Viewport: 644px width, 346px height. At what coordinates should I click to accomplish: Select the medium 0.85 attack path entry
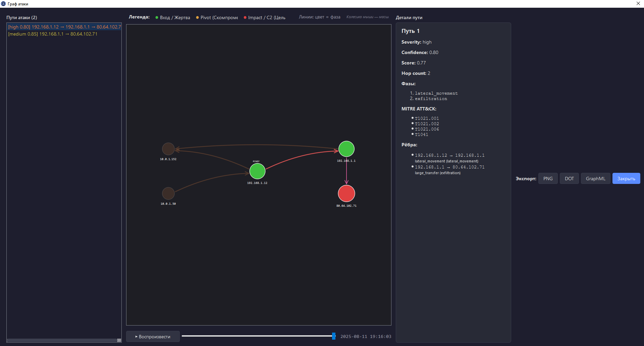pos(64,34)
